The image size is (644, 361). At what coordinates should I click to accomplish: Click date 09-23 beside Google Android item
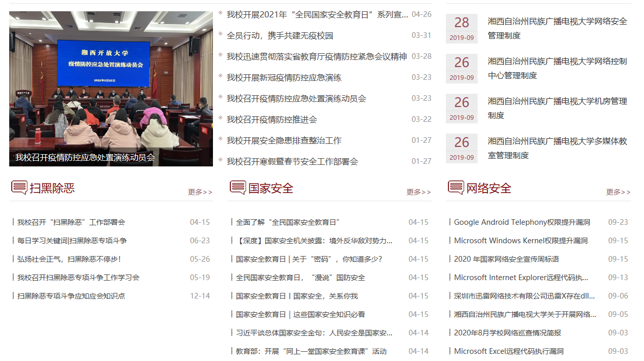[618, 222]
